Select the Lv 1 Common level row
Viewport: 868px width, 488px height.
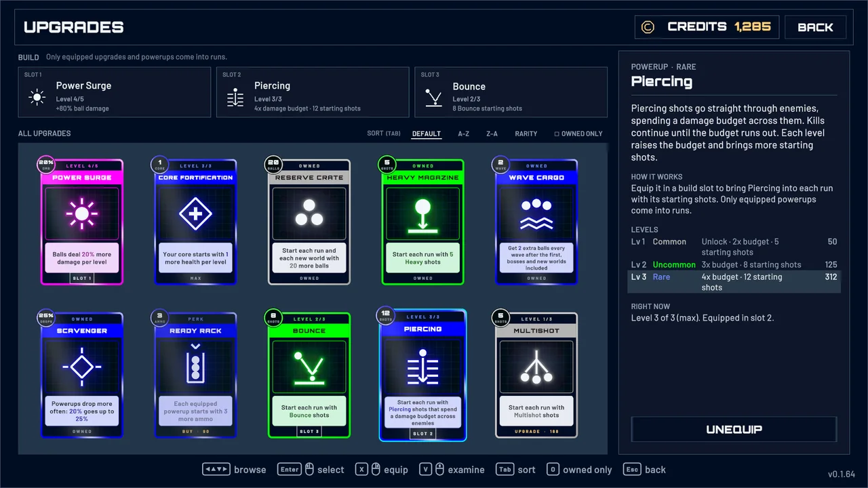pos(734,247)
